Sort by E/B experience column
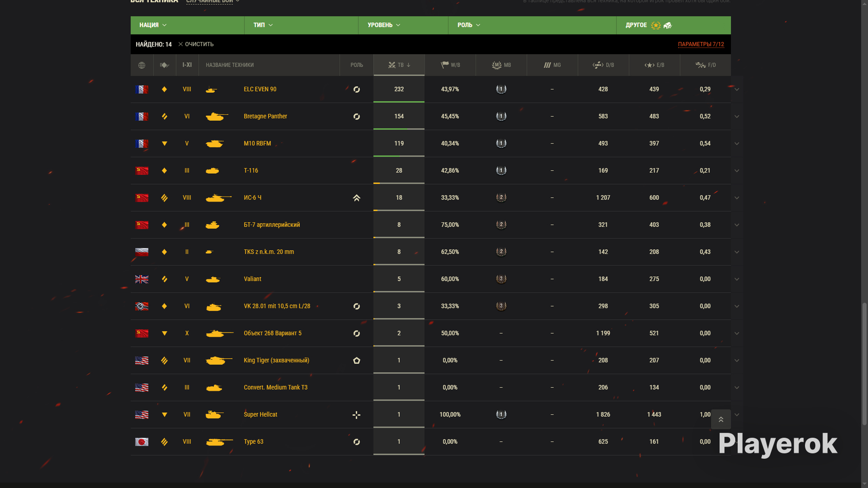 (654, 65)
